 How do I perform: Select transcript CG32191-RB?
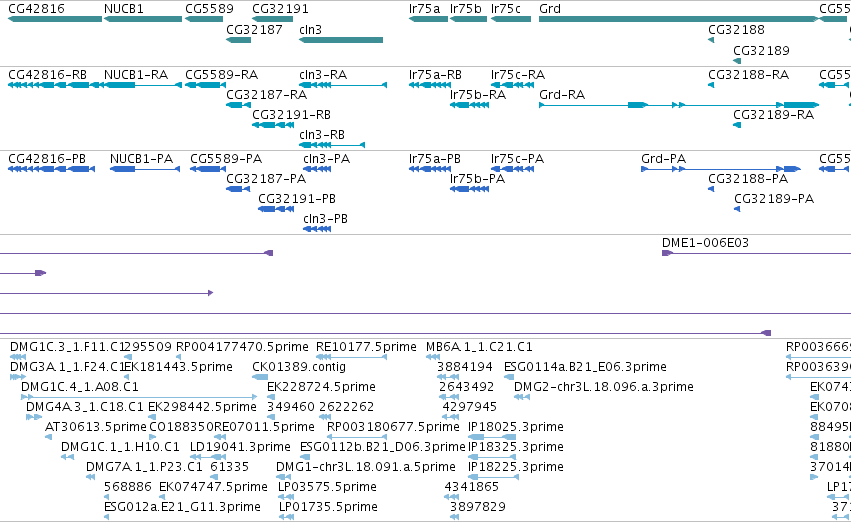pyautogui.click(x=273, y=125)
